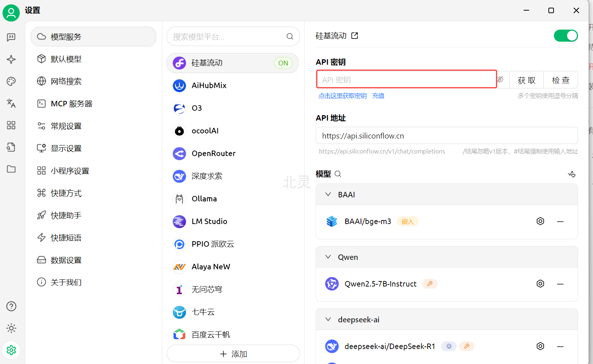
Task: Open the agents sparkle sidebar icon
Action: pyautogui.click(x=11, y=59)
